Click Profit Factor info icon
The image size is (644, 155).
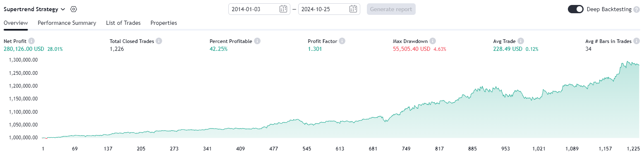pyautogui.click(x=342, y=41)
